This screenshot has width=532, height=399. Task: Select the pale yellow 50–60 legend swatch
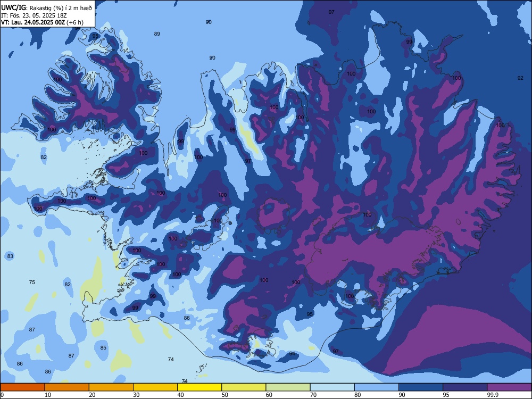(x=244, y=387)
